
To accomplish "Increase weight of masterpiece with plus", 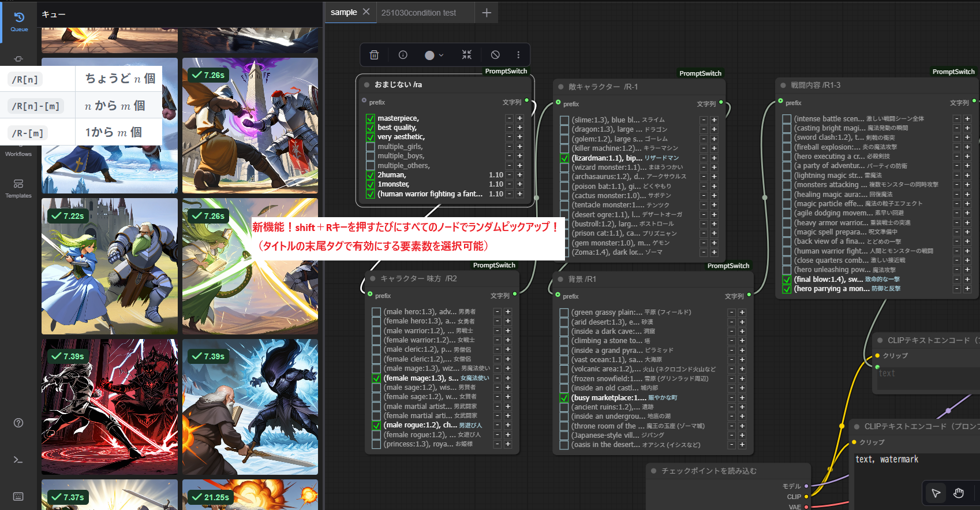I will click(x=519, y=118).
